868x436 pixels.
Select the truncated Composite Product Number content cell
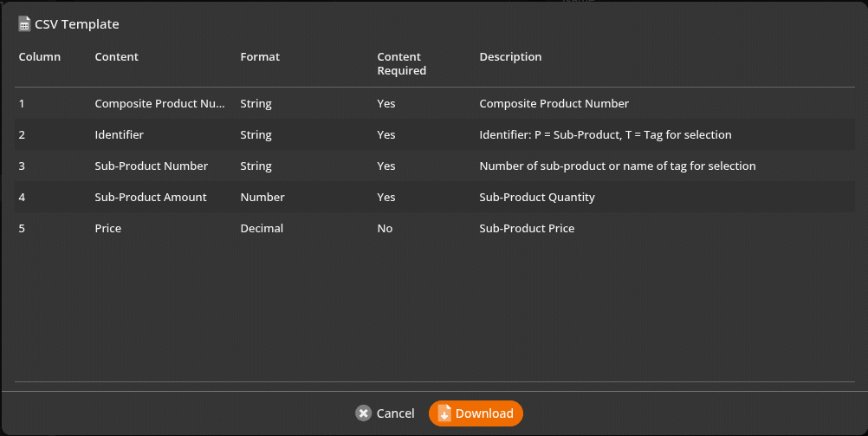click(159, 104)
